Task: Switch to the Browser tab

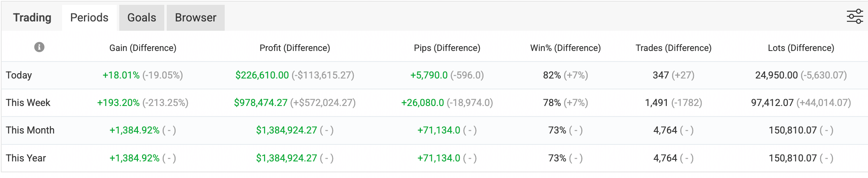Action: 196,18
